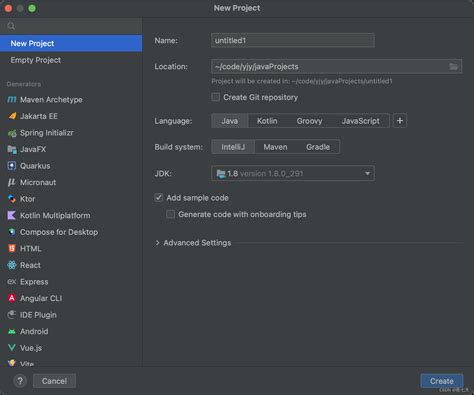Select Kotlin Multiplatform text label
The height and width of the screenshot is (395, 474).
[55, 215]
